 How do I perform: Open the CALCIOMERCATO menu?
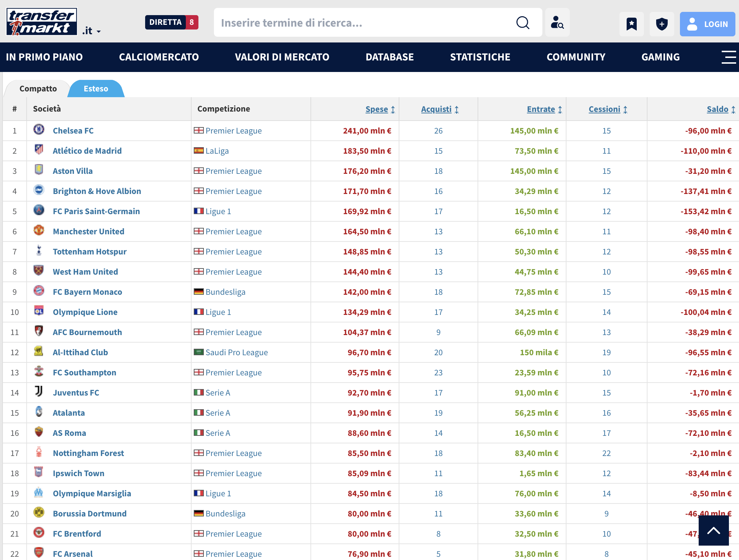[159, 57]
